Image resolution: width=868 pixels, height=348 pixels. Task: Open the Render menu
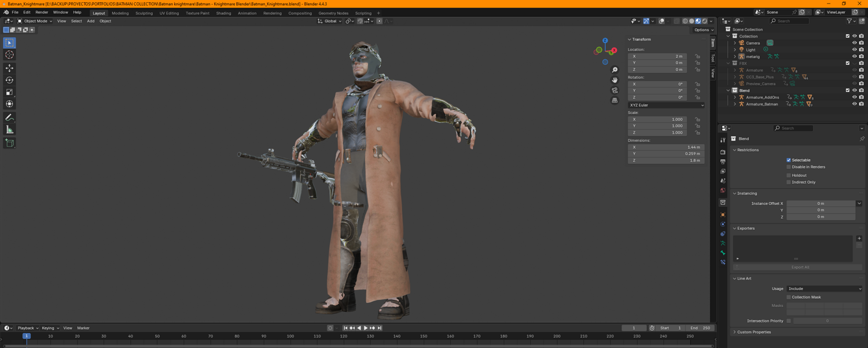point(42,12)
